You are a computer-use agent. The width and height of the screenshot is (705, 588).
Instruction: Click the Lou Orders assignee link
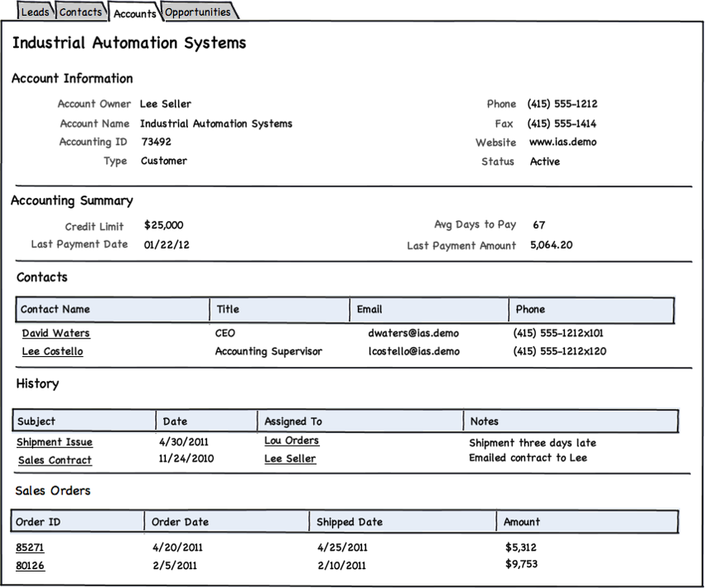tap(292, 441)
